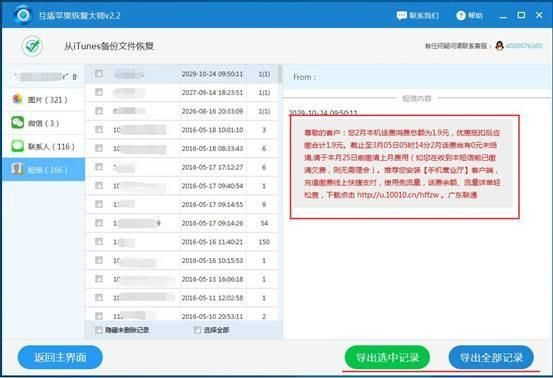Click the red SMS content text

pos(402,164)
